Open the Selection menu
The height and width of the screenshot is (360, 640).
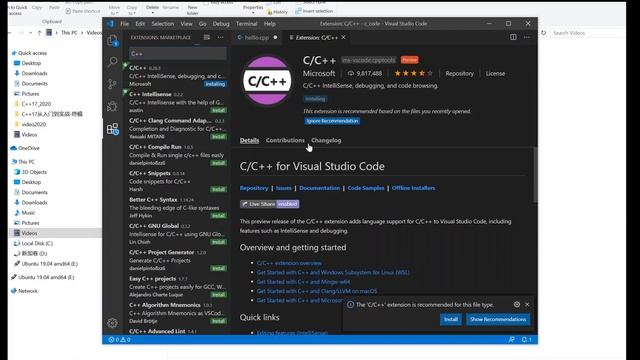click(162, 24)
